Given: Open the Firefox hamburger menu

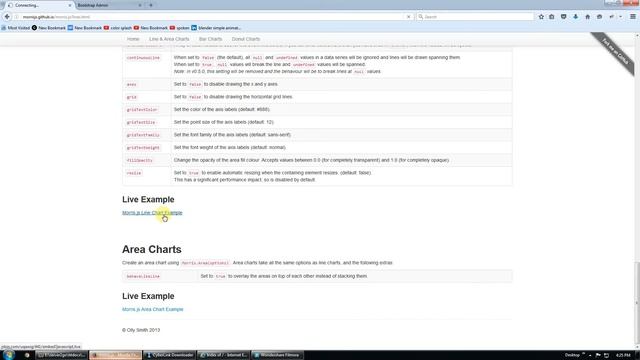Looking at the screenshot, I should coord(633,17).
